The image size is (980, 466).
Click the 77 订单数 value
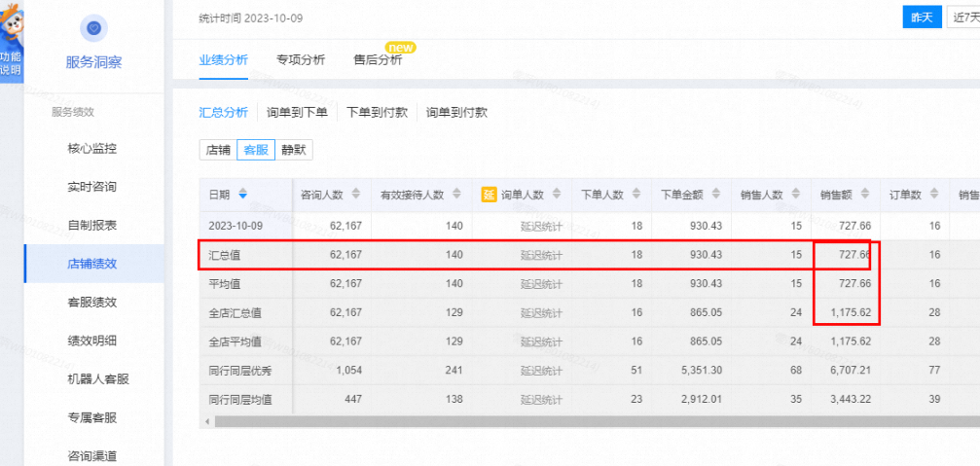(x=935, y=371)
